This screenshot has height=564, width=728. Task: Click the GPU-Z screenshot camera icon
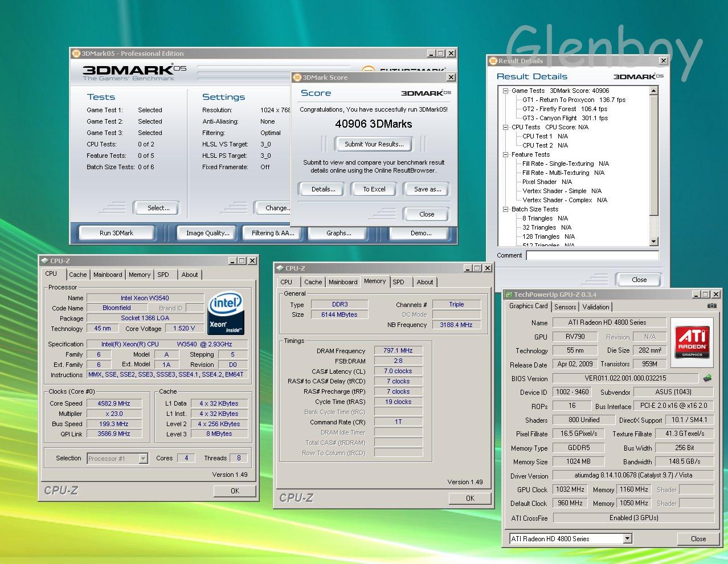pos(711,306)
